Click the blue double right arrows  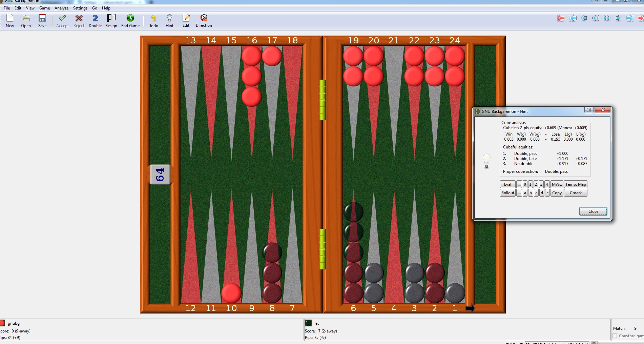607,18
